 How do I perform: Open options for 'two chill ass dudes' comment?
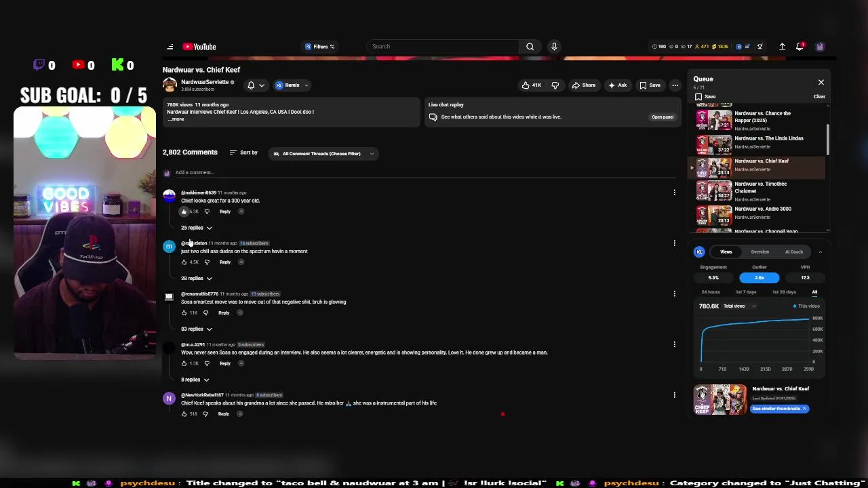point(674,243)
